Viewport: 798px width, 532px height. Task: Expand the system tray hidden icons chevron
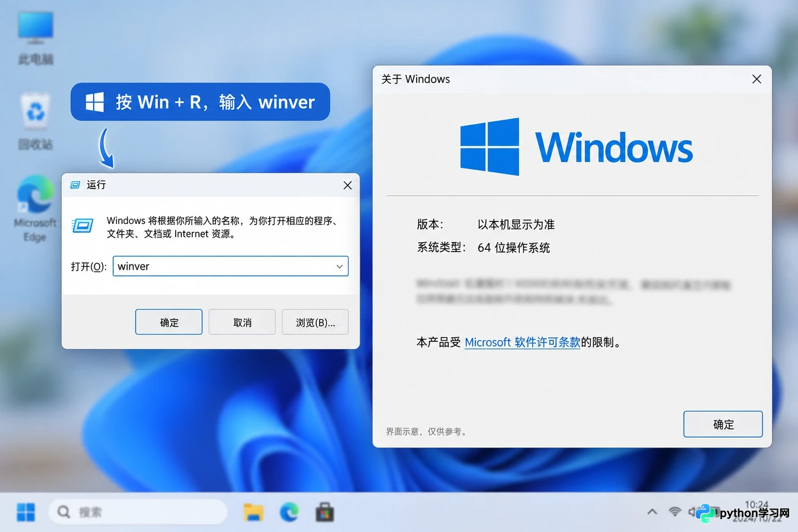click(652, 511)
